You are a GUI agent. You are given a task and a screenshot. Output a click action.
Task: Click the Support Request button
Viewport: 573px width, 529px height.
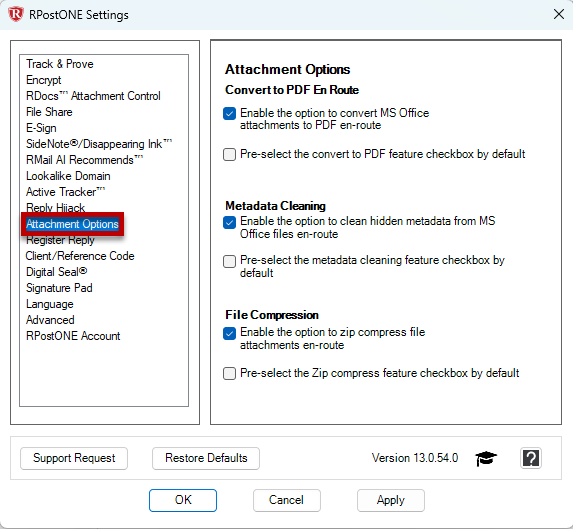pyautogui.click(x=74, y=458)
